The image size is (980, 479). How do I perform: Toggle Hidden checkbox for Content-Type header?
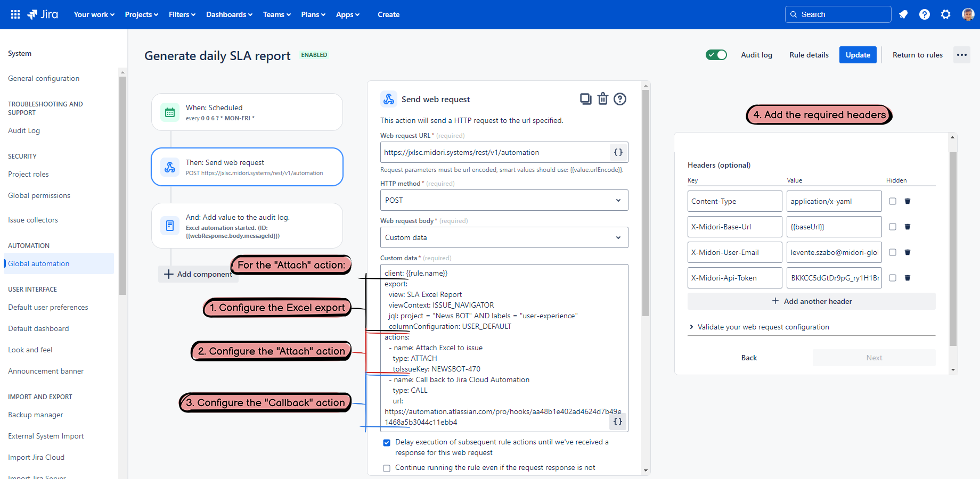click(893, 201)
